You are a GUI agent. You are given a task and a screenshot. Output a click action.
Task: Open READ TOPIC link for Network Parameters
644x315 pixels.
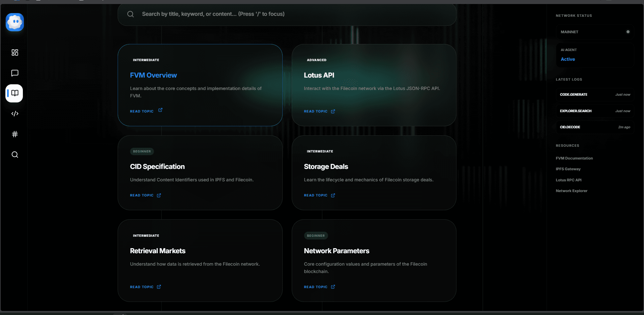316,287
